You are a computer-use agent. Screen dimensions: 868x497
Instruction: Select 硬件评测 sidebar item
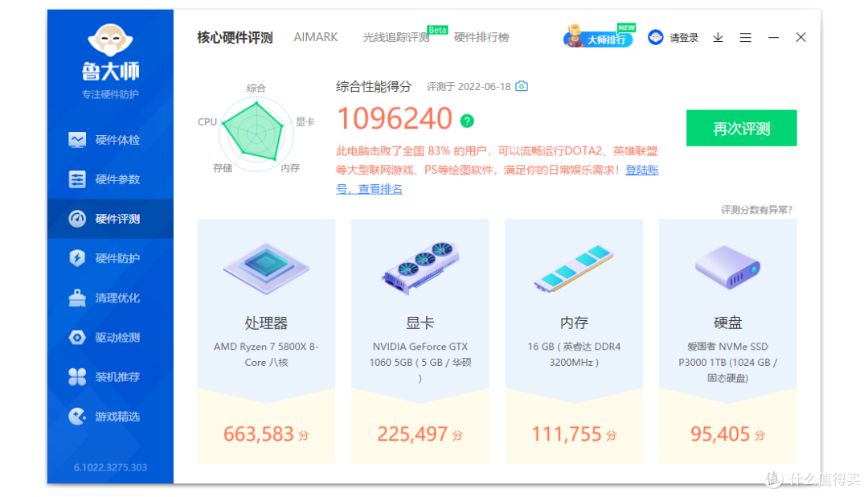110,219
